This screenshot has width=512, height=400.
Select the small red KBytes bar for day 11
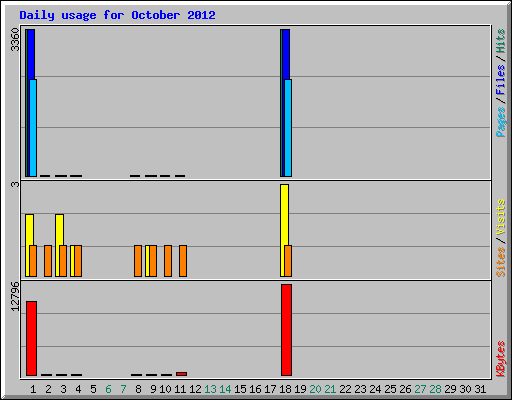[x=181, y=374]
